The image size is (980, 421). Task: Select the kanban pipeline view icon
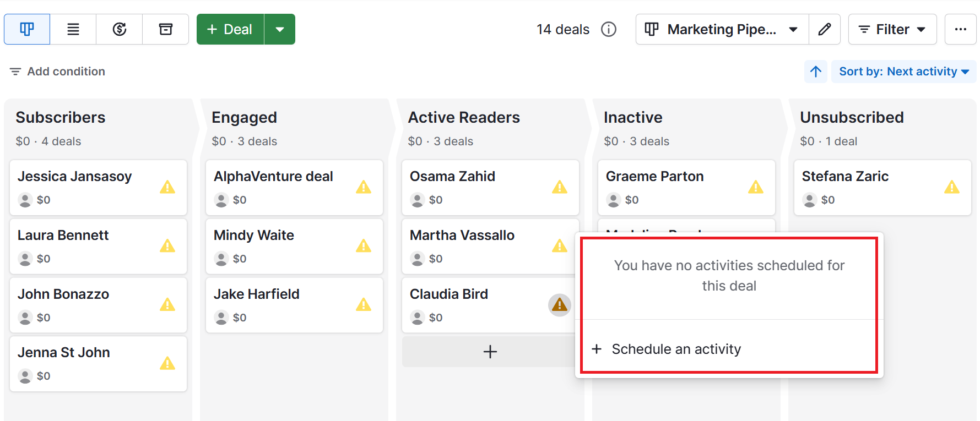coord(26,29)
